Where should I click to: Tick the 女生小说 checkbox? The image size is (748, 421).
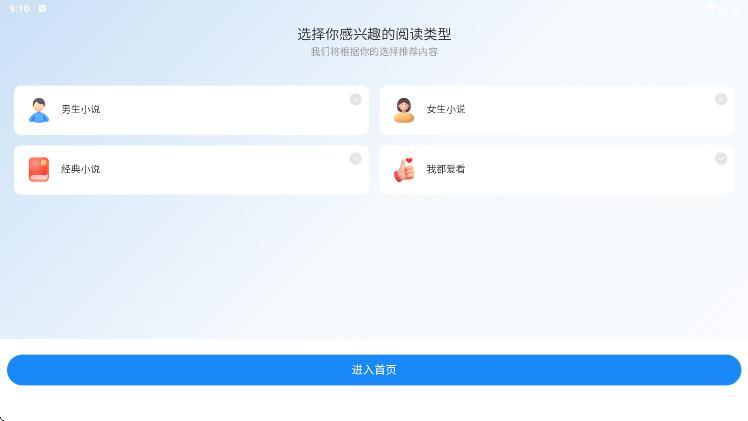coord(720,99)
